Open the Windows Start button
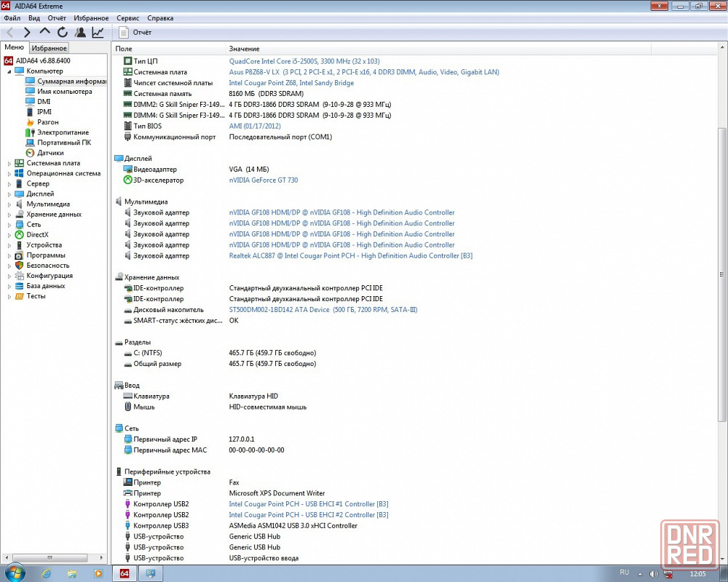 coord(14,574)
